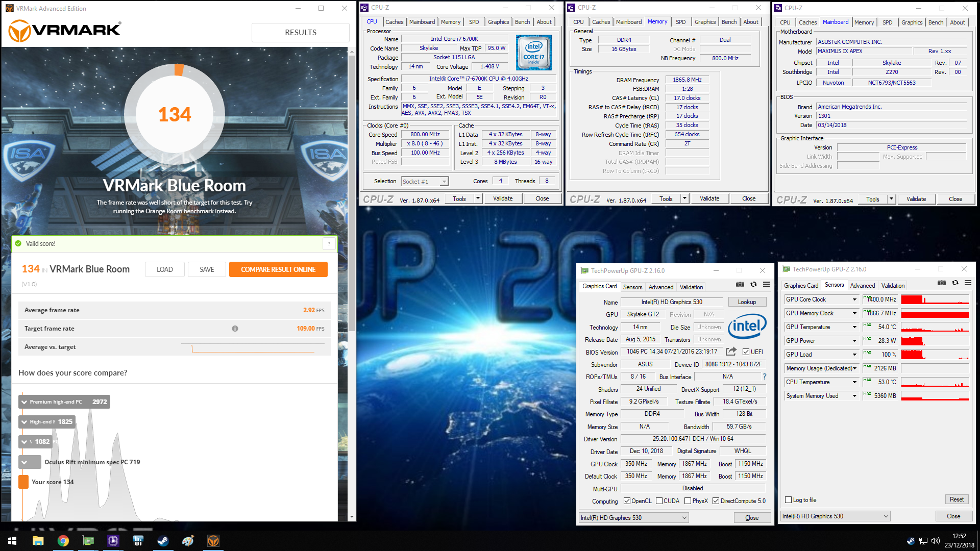Click the Reset button in GPU-Z Sensors
980x551 pixels.
pyautogui.click(x=957, y=499)
